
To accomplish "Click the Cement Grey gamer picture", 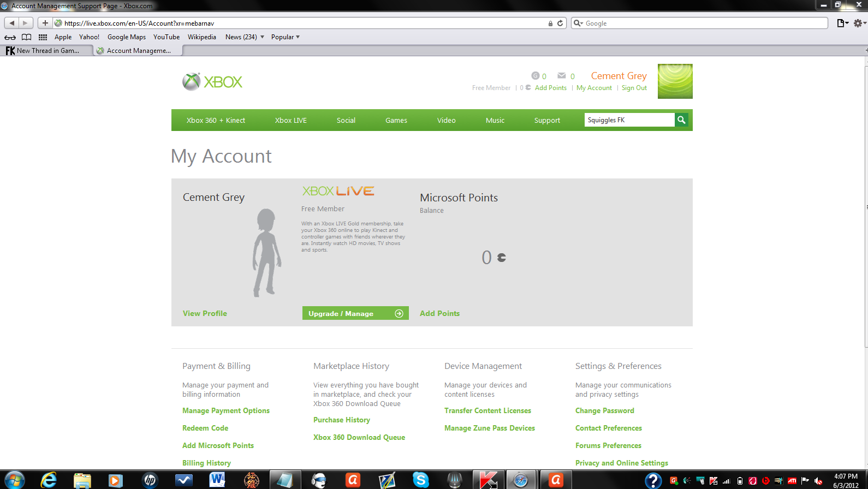I will [x=675, y=81].
